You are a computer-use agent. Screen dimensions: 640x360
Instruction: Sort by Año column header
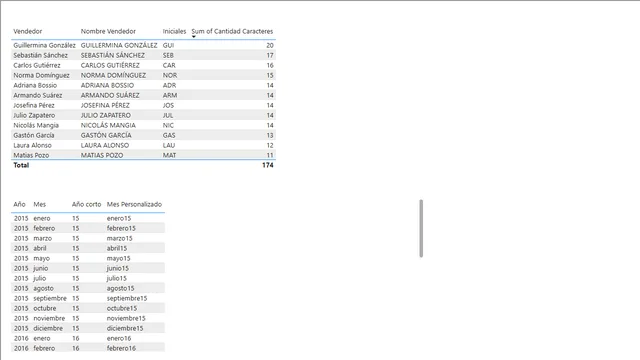pos(19,204)
